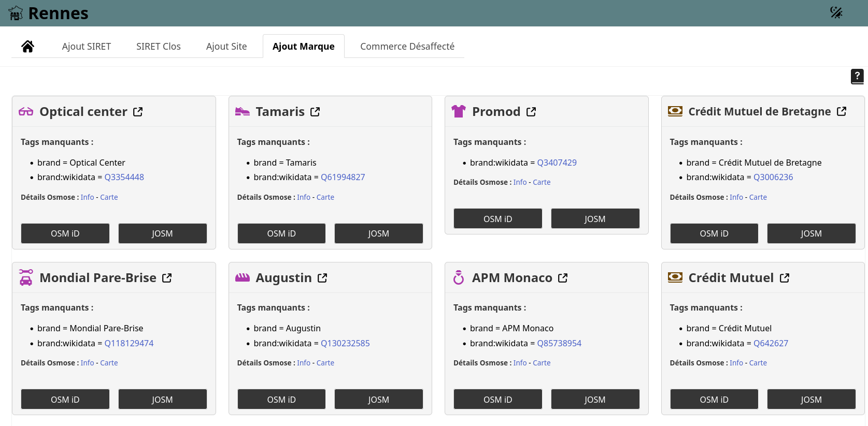
Task: Open Osmose Info link for Tamaris
Action: coord(304,197)
